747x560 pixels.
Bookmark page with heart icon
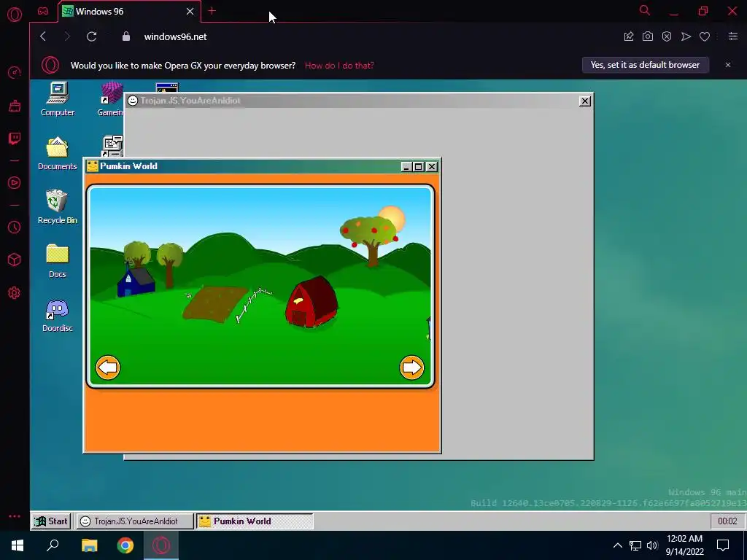705,36
